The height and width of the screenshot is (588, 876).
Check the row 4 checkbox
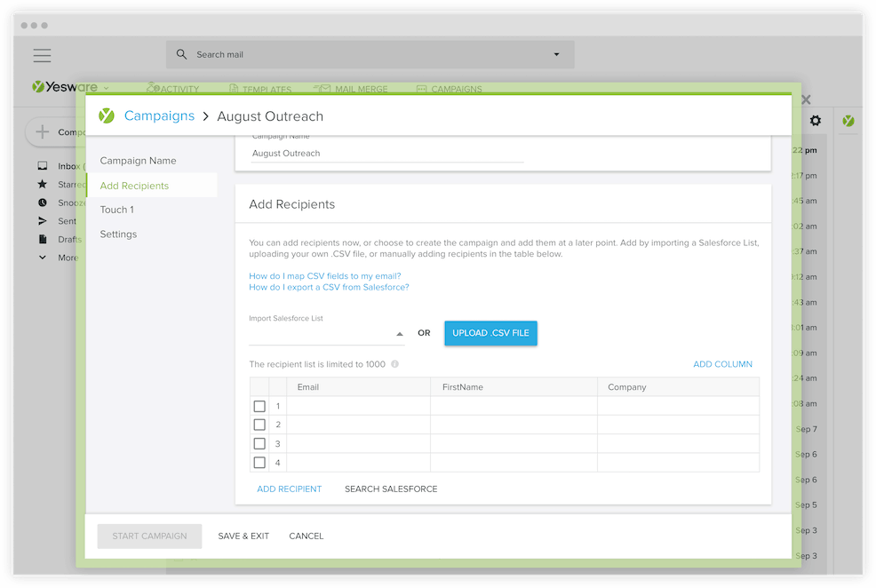pyautogui.click(x=259, y=463)
